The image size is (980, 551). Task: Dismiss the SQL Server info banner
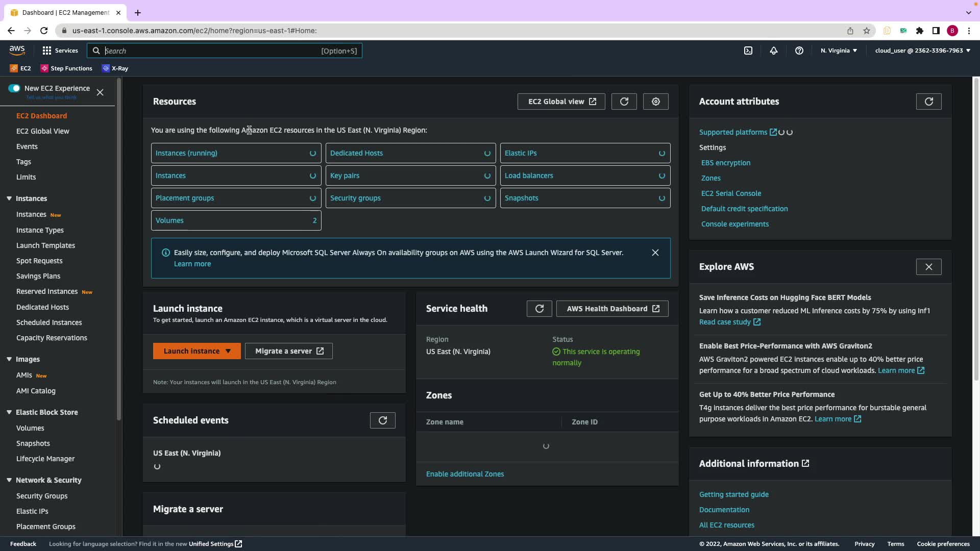click(x=655, y=253)
